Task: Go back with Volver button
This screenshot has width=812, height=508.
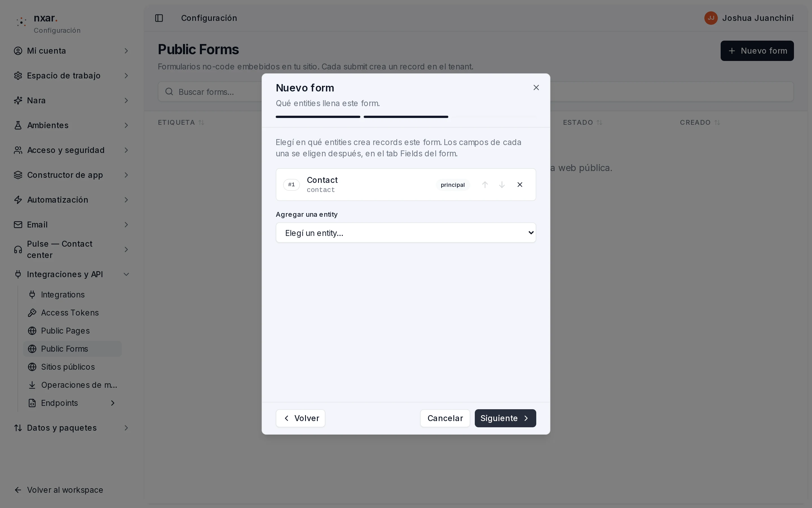Action: point(300,418)
